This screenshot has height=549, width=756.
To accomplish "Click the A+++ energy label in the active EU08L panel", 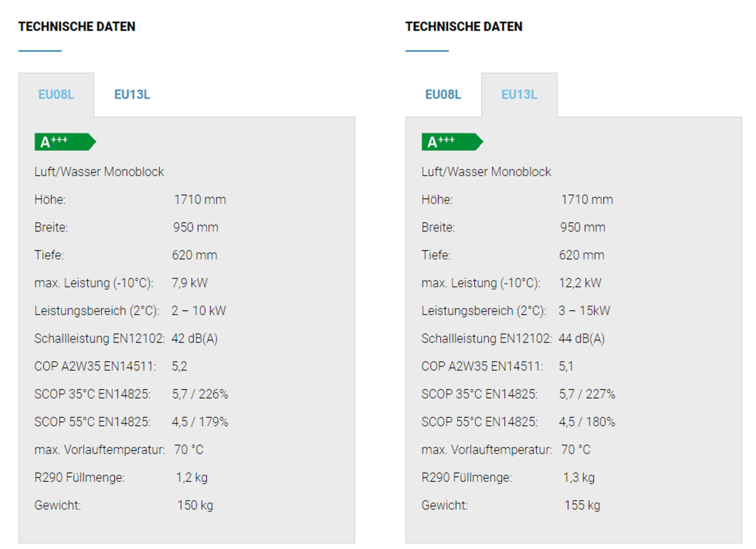I will [64, 142].
